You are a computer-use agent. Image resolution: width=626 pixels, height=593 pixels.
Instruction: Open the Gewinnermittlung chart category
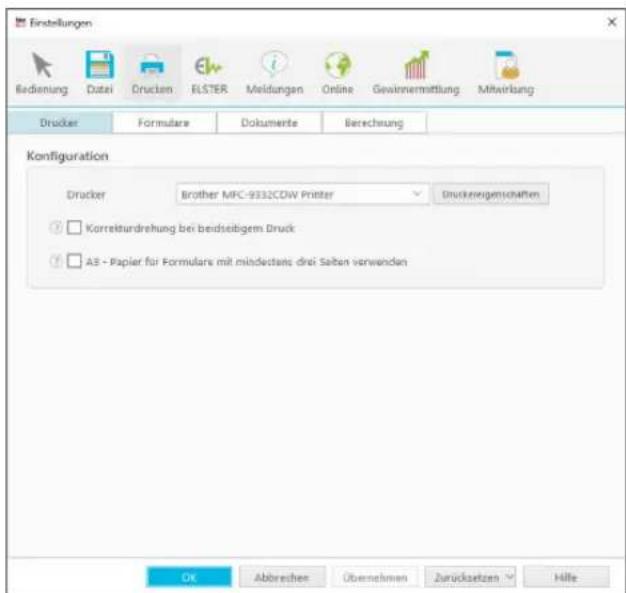point(416,73)
